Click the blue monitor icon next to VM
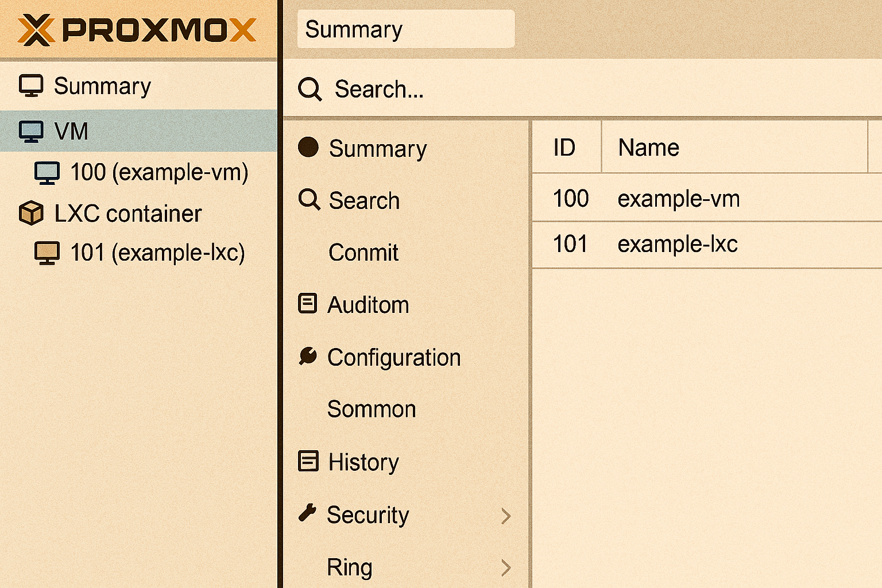The width and height of the screenshot is (882, 588). tap(31, 131)
